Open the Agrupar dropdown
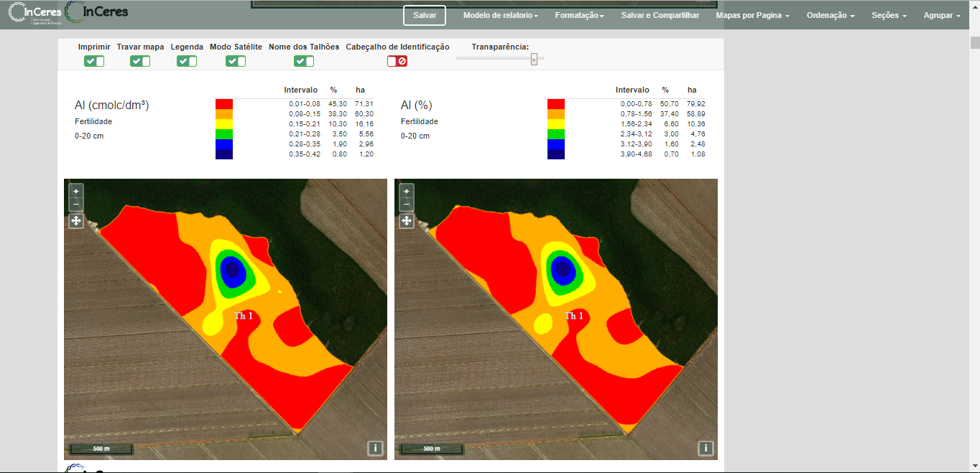 942,15
